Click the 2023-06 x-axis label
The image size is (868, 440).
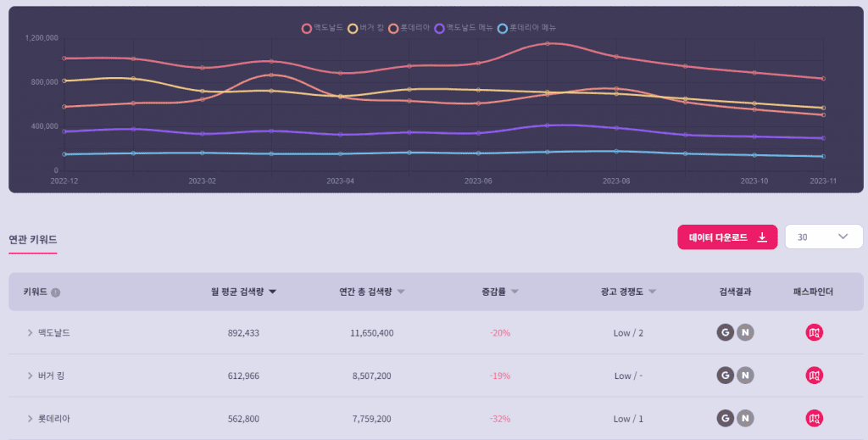478,181
